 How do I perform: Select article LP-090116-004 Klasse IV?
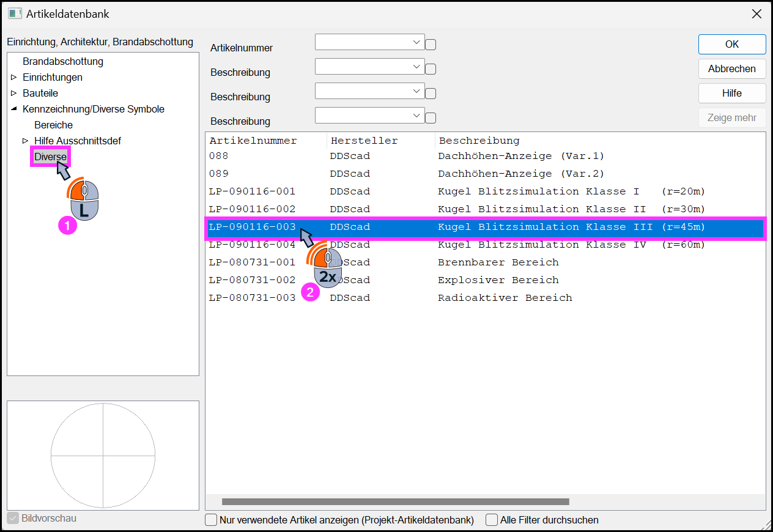[486, 245]
